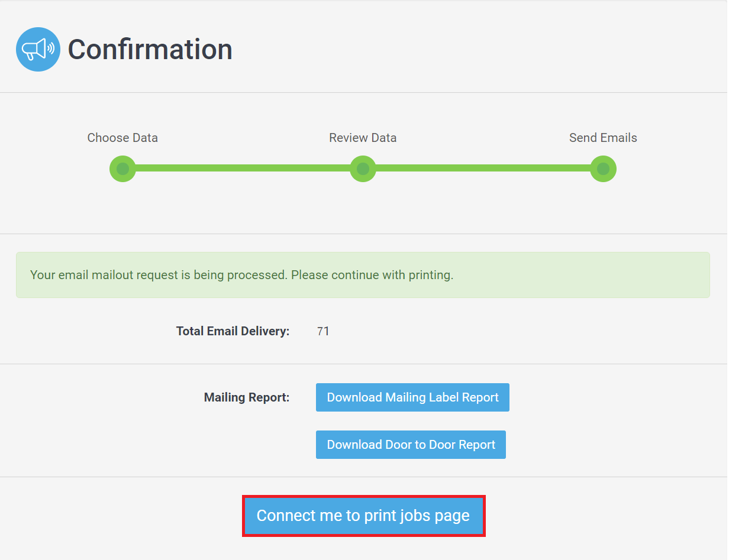Click the megaphone icon beside Confirmation

tap(38, 49)
